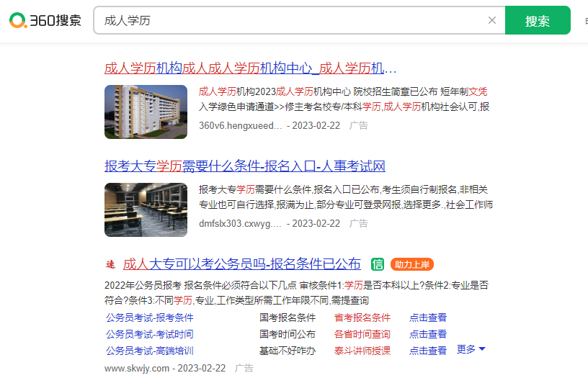Clear the search box with the X icon
Screen dimensions: 588x378
pos(492,20)
